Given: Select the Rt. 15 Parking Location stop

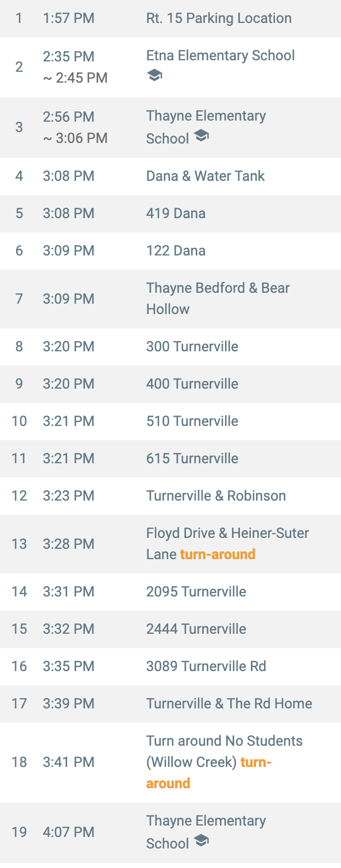Looking at the screenshot, I should click(170, 18).
